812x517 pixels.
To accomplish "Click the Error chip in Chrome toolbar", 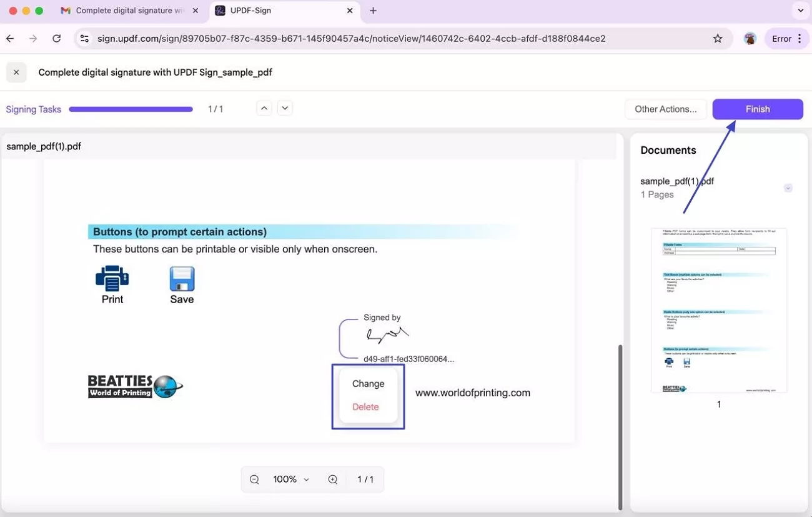I will click(786, 39).
